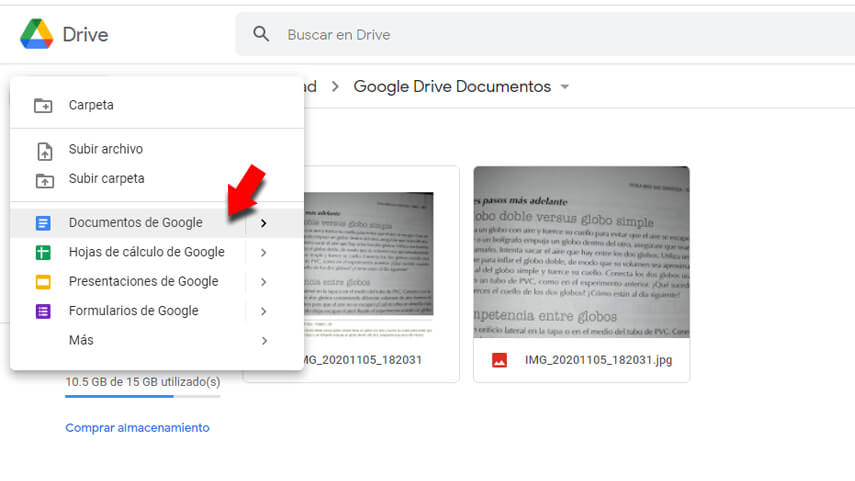Expand the Hojas de cálculo submenu arrow
The image size is (855, 481).
click(263, 252)
